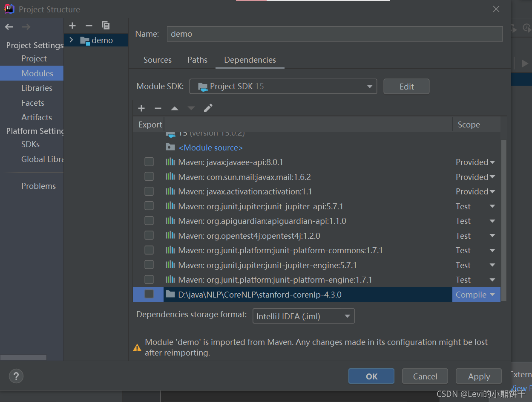
Task: Open the Module source link
Action: 211,147
